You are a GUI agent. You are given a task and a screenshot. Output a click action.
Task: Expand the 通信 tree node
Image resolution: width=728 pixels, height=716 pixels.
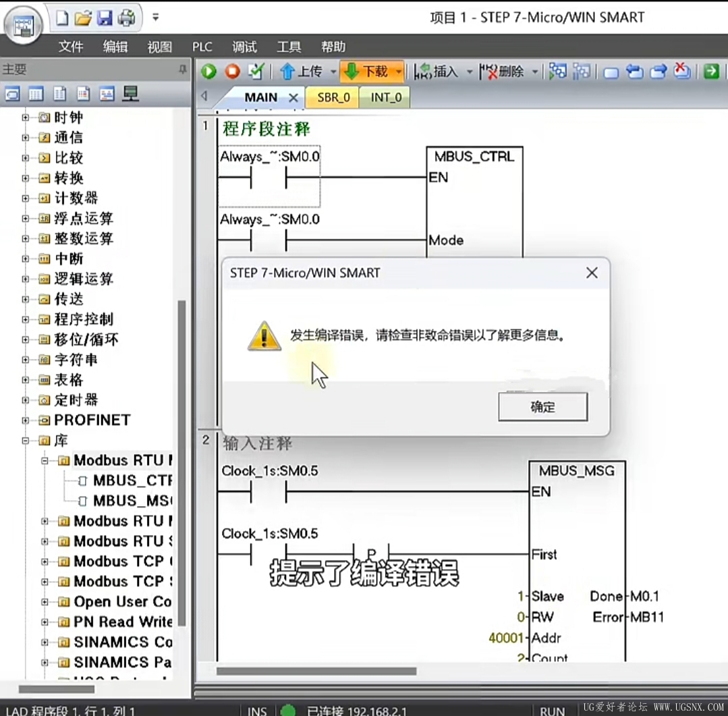coord(26,138)
